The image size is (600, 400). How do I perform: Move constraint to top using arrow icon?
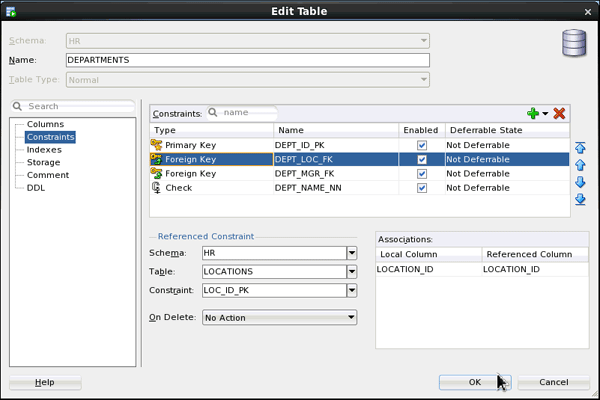click(580, 147)
